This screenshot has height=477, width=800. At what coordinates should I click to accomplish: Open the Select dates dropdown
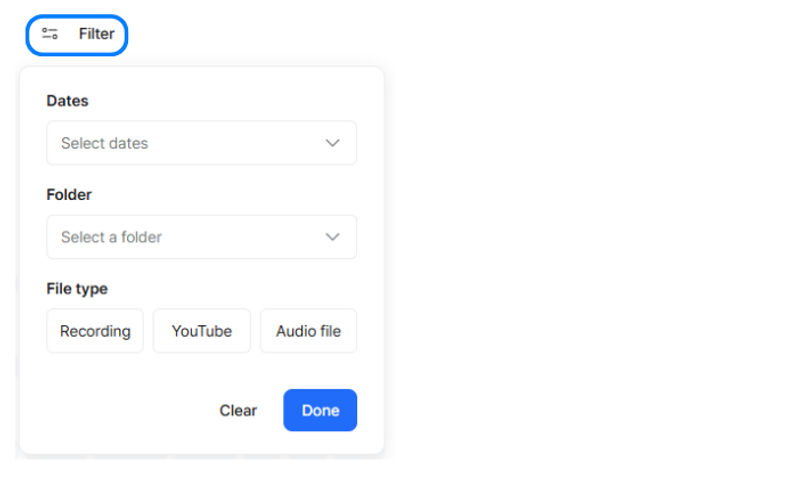202,143
